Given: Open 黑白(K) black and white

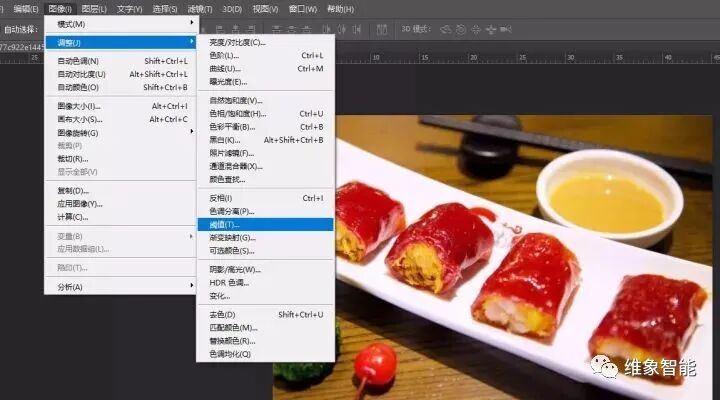Looking at the screenshot, I should click(x=265, y=140).
